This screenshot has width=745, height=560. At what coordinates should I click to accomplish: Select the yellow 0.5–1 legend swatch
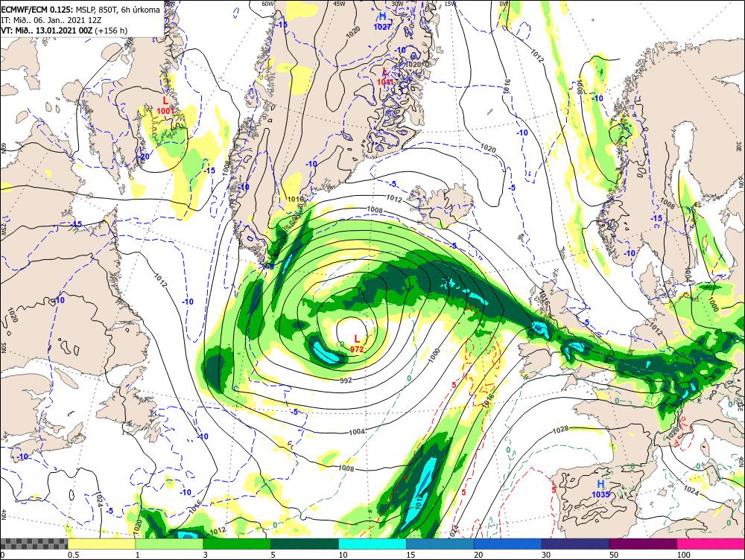101,544
